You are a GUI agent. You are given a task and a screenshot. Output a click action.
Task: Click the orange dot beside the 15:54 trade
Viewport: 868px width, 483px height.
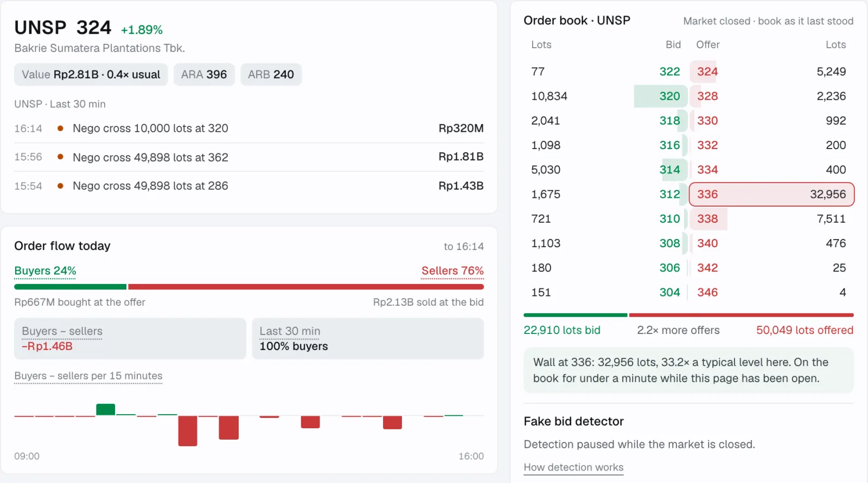point(60,186)
